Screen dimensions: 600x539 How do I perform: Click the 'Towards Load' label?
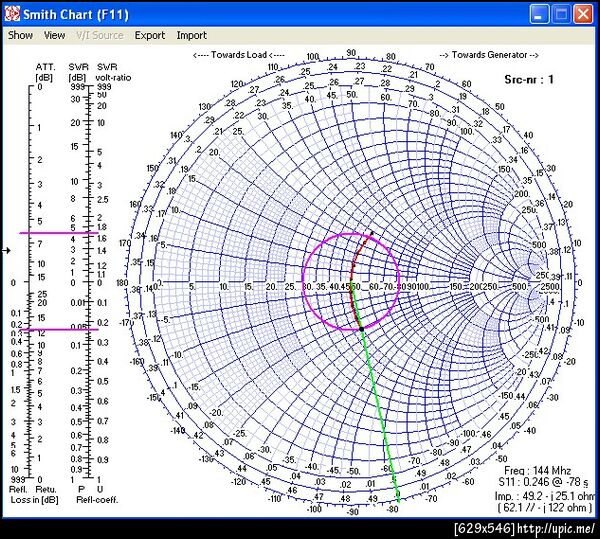239,55
